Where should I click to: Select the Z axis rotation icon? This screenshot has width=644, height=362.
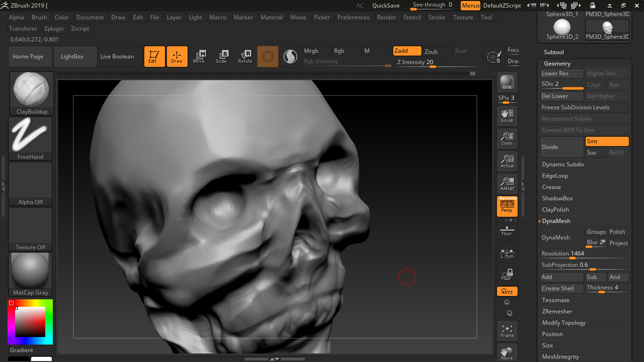point(509,313)
